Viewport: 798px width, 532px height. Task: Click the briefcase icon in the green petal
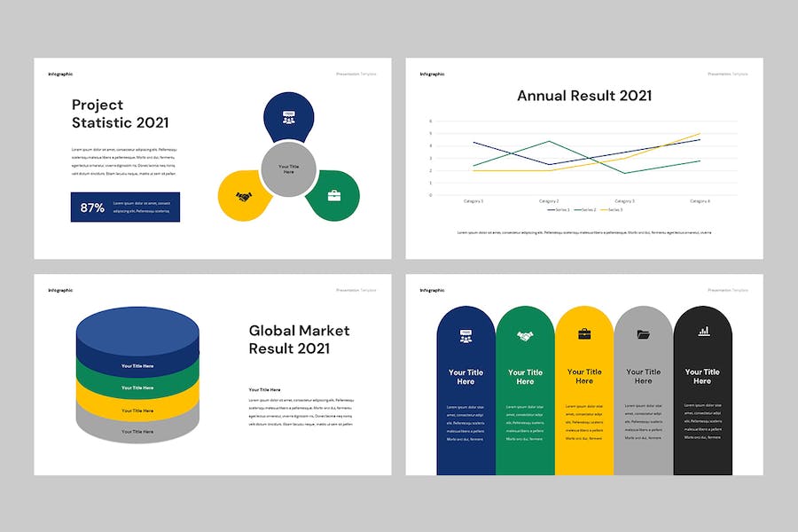[333, 195]
